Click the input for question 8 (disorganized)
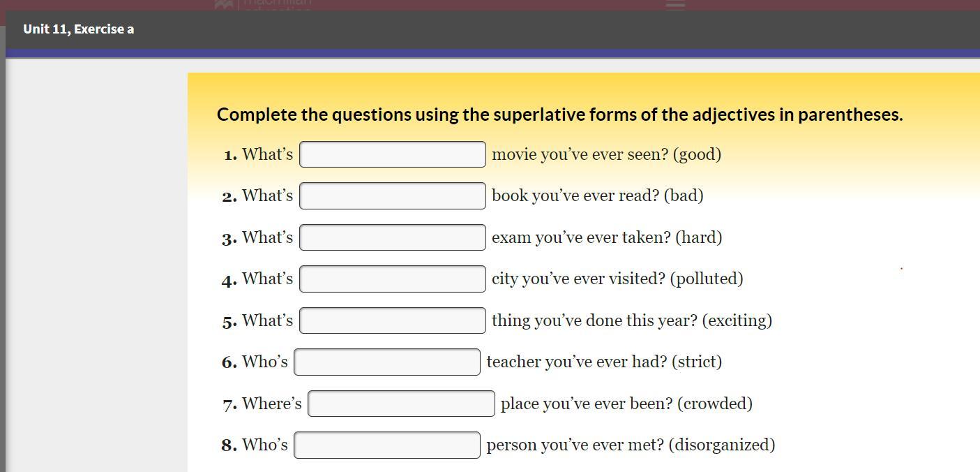 click(x=386, y=445)
